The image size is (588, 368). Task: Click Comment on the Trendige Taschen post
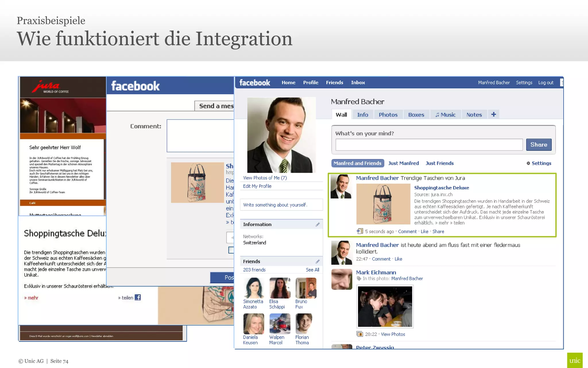coord(407,231)
